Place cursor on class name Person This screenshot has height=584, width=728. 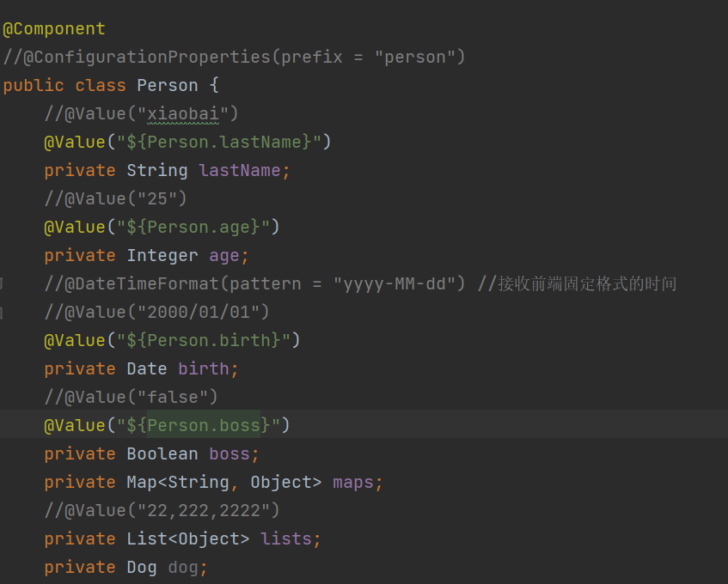(x=167, y=86)
